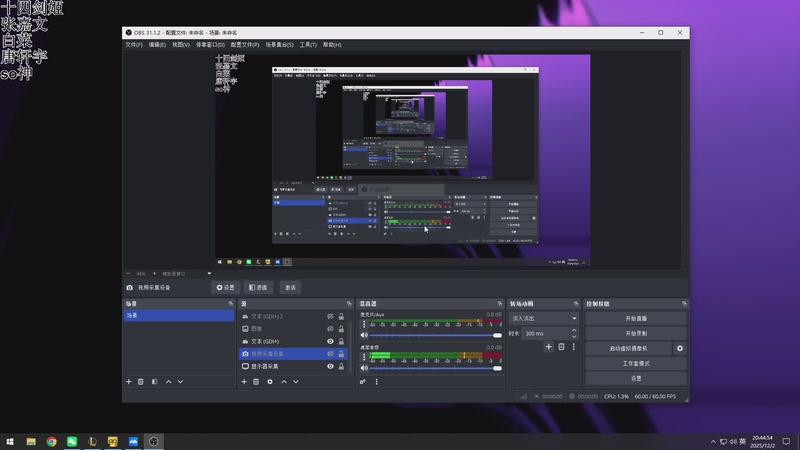Move the selected source down in the list

(295, 382)
